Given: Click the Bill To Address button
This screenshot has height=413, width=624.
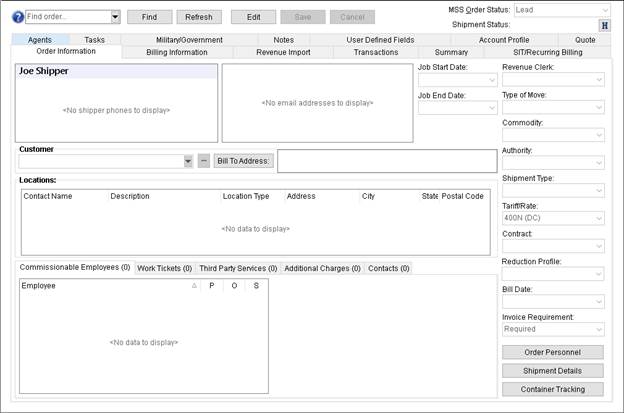Looking at the screenshot, I should [x=243, y=161].
